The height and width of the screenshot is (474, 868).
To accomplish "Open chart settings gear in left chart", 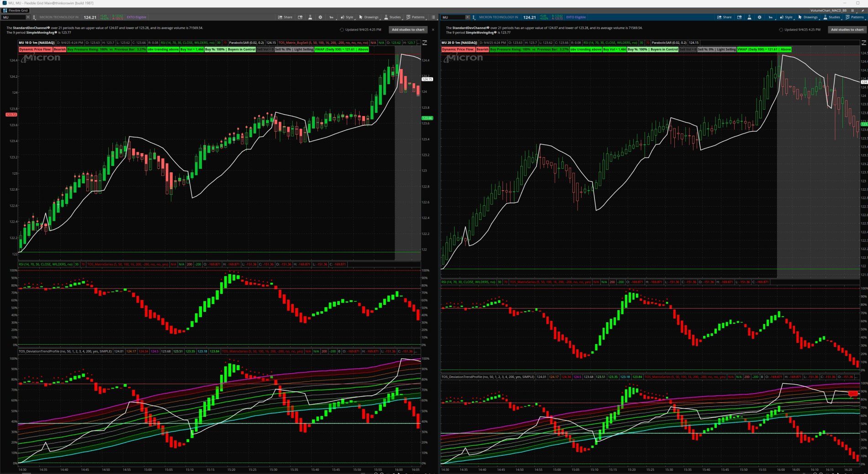I will point(320,17).
